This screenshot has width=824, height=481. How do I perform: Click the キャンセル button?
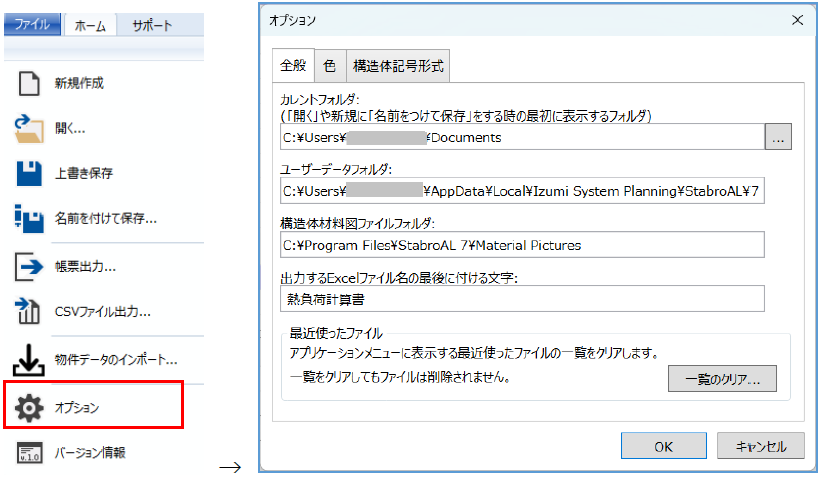[x=760, y=447]
